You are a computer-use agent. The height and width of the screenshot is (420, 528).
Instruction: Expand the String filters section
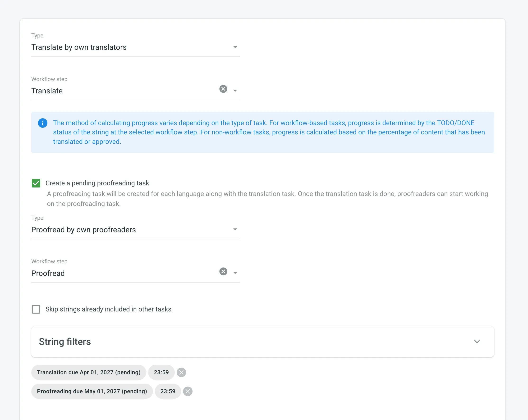point(477,342)
